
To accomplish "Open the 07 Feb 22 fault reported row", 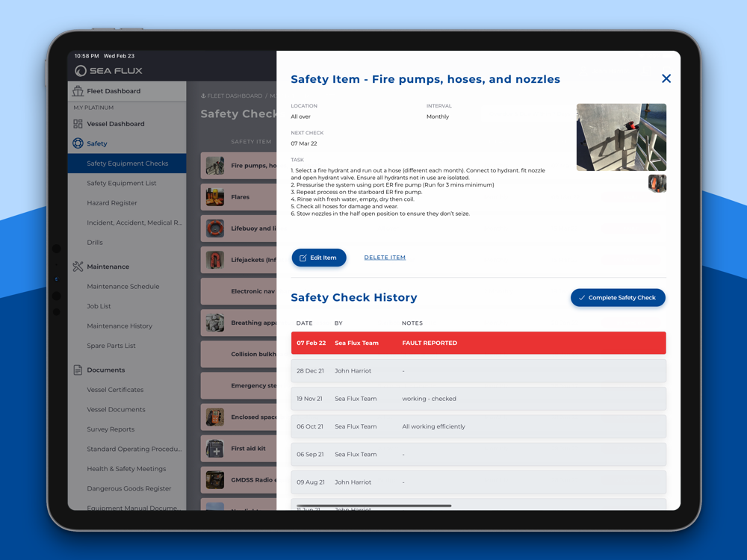I will click(x=478, y=343).
